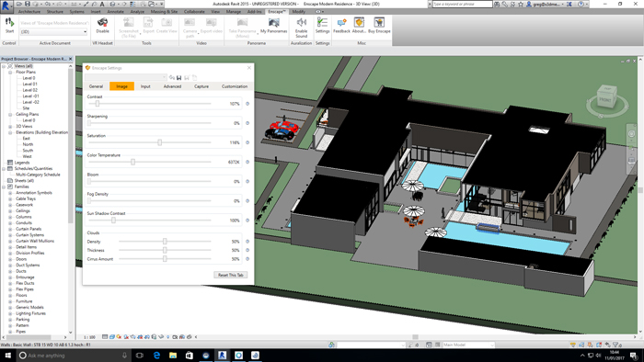Collapse the Ceiling Plans tree node
This screenshot has height=362, width=644.
click(x=10, y=114)
